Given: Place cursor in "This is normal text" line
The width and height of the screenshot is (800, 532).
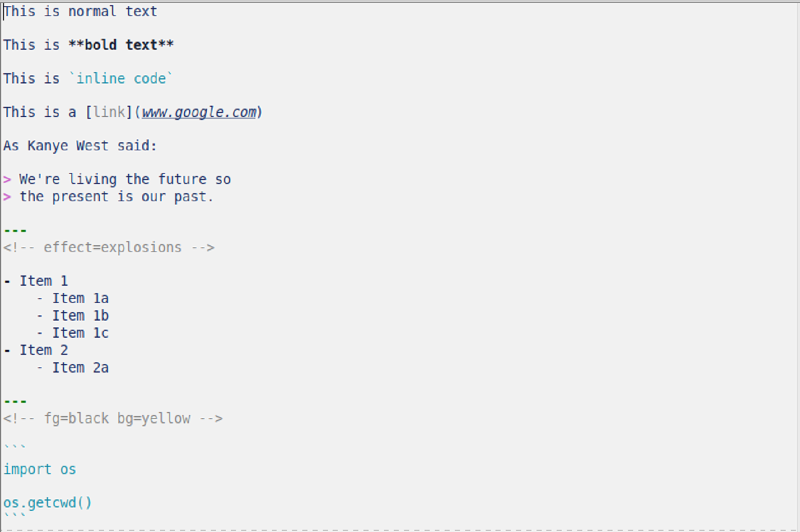Looking at the screenshot, I should (80, 11).
